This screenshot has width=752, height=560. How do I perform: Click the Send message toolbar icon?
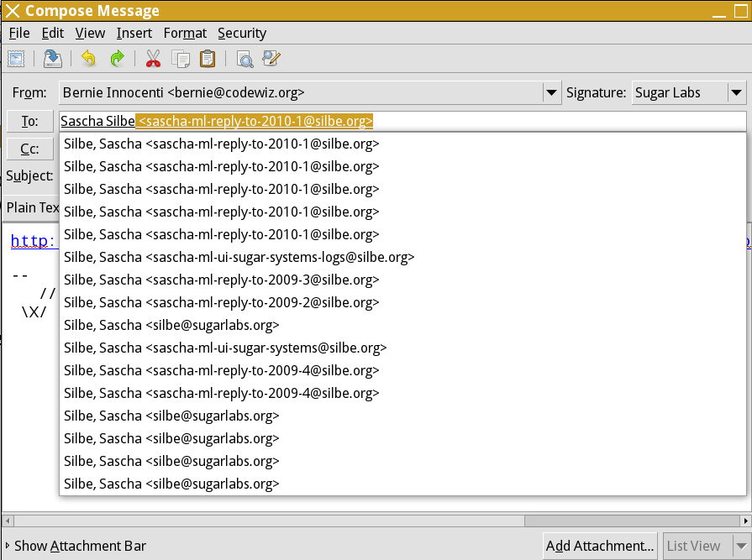coord(16,59)
